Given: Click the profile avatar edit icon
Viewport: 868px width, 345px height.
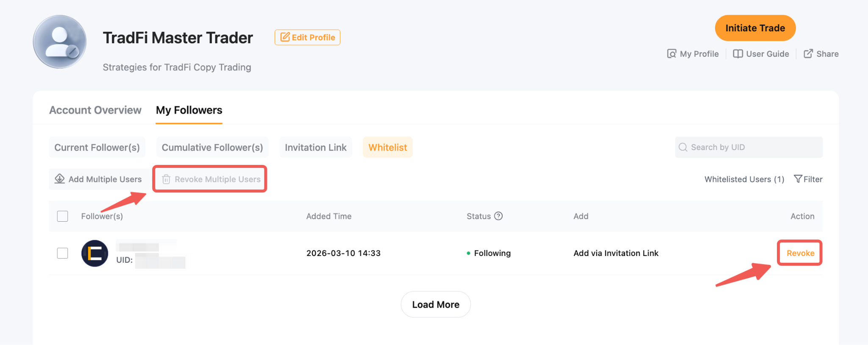Looking at the screenshot, I should (72, 52).
